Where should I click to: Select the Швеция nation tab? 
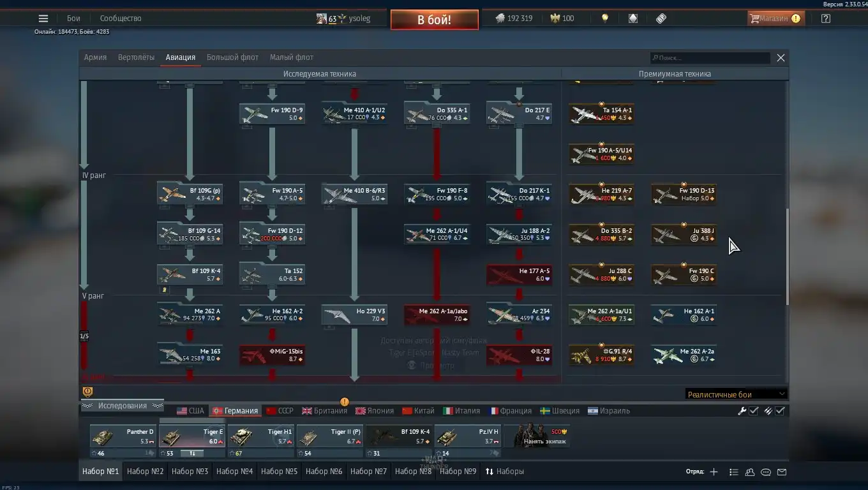coord(560,411)
